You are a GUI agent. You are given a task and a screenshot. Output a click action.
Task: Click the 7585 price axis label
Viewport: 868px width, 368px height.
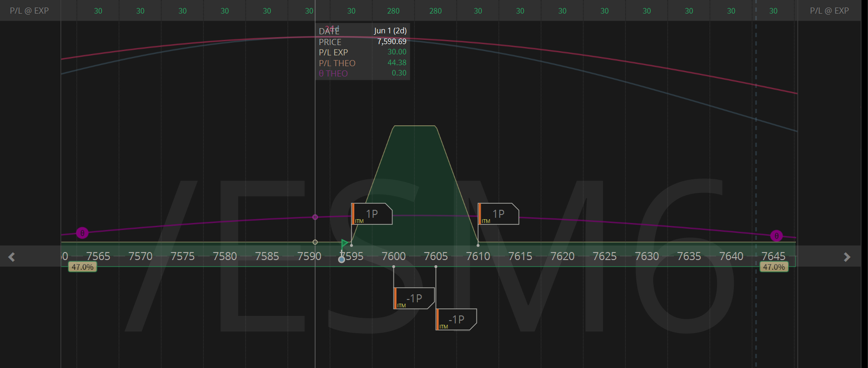click(x=267, y=256)
